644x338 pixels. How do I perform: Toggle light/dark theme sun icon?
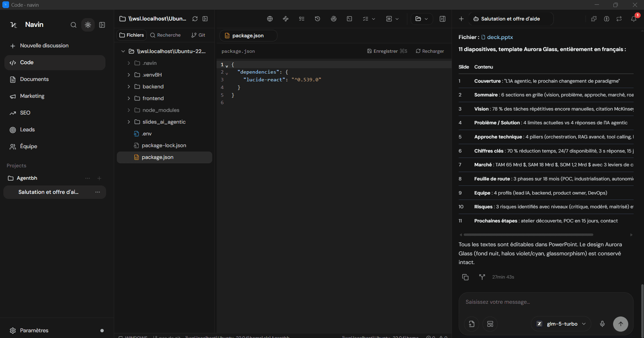click(88, 25)
